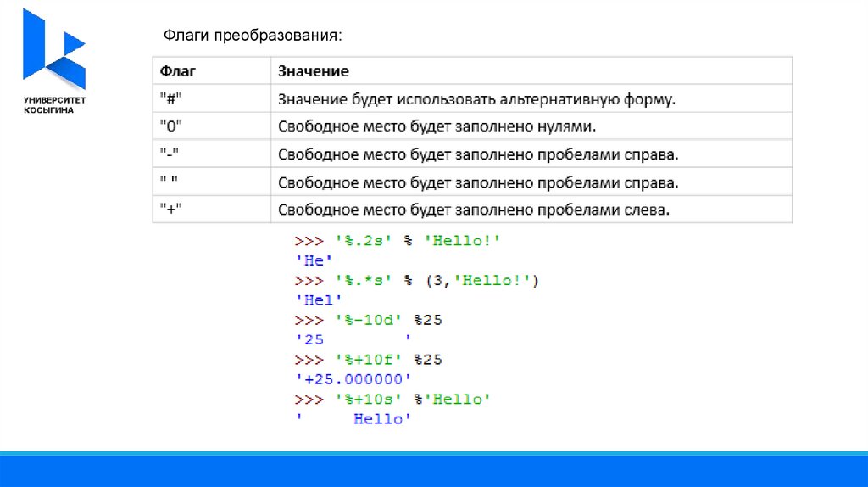
Task: Click the output '+25.000000'
Action: [353, 379]
